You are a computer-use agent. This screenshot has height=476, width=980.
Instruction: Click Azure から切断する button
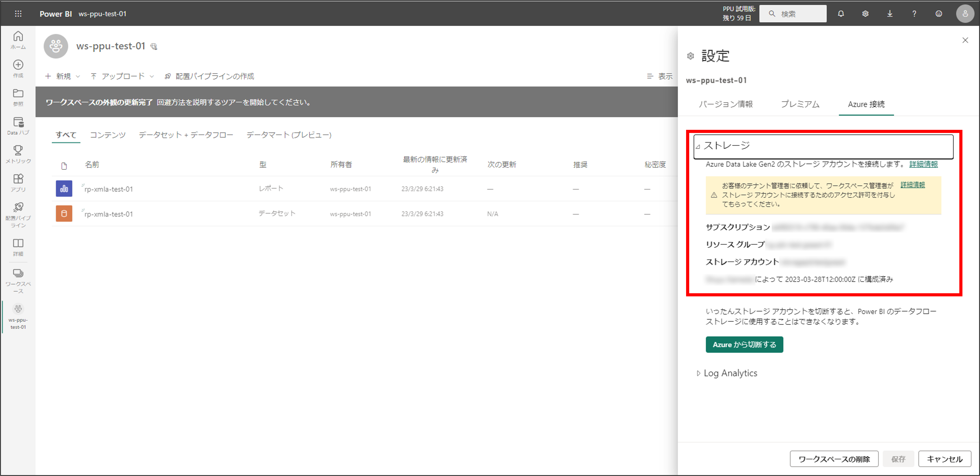[x=744, y=344]
